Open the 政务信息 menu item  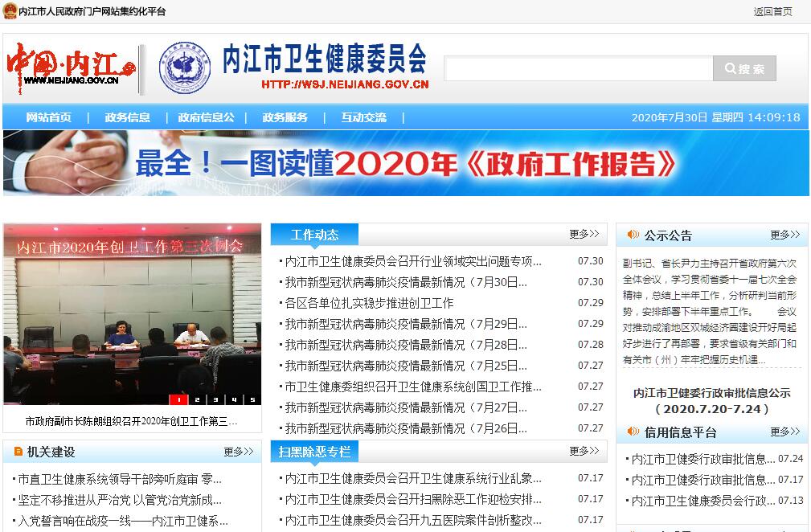tap(127, 117)
